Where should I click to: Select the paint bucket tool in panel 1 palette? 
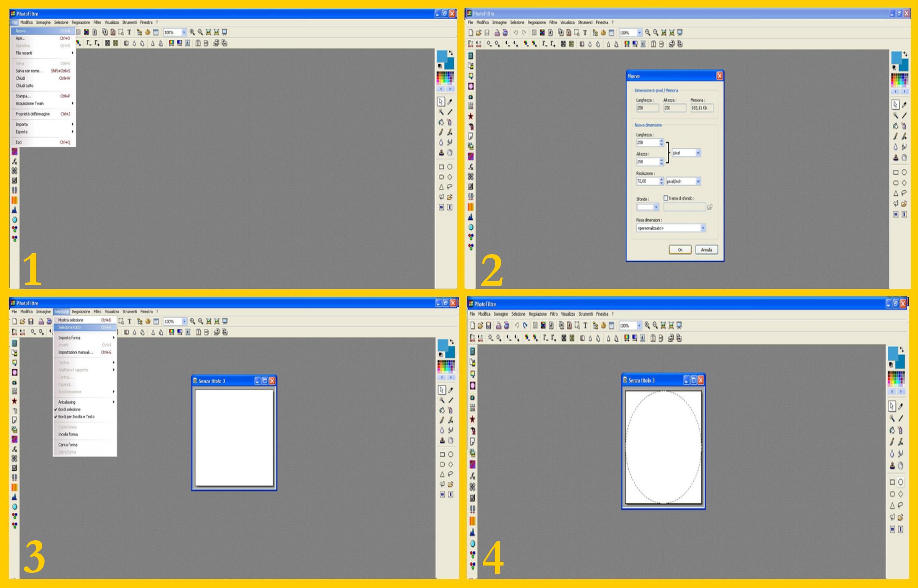[441, 122]
